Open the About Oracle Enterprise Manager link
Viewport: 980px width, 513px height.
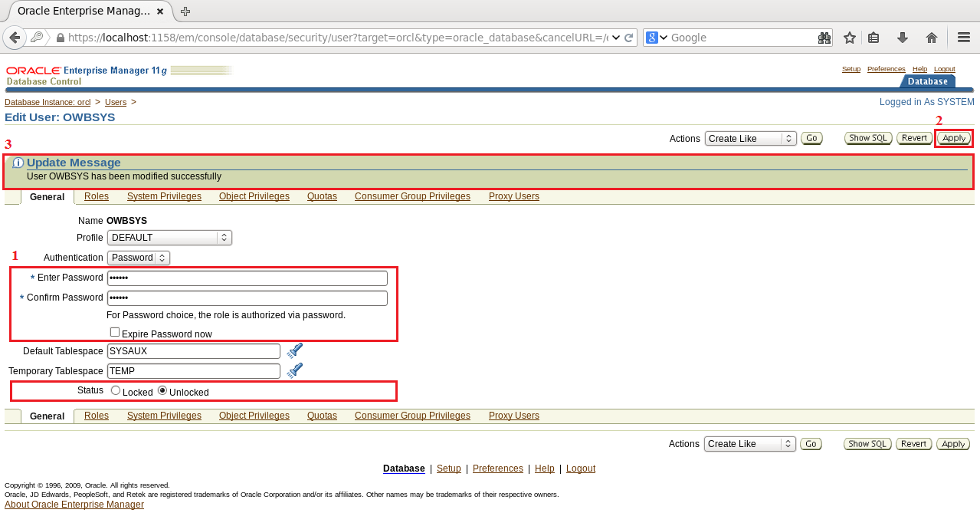click(x=74, y=505)
